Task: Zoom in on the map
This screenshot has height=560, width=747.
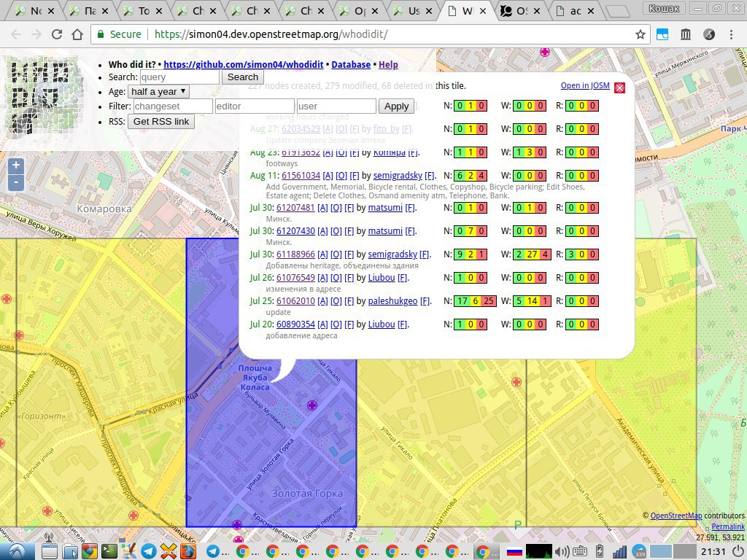Action: (x=16, y=166)
